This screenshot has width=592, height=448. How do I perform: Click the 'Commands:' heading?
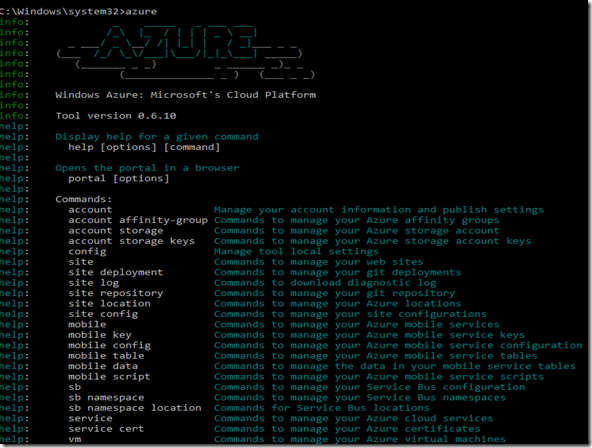[84, 199]
